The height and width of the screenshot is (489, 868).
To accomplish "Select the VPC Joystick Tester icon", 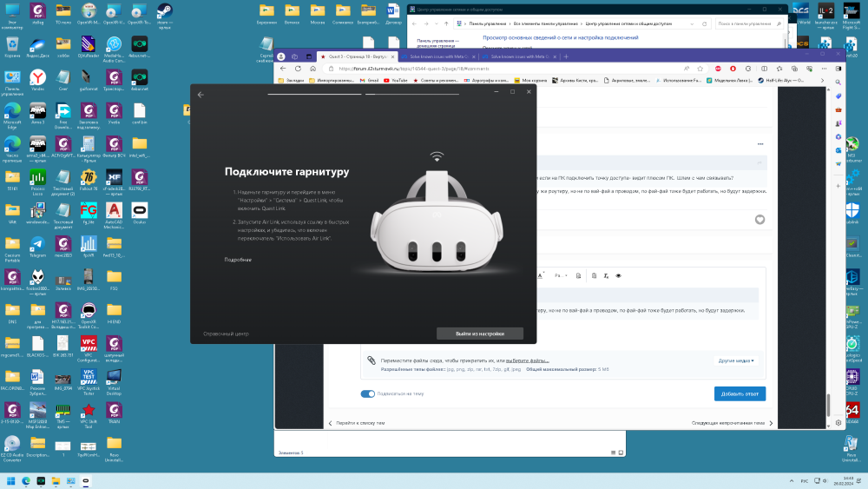I will coord(89,381).
